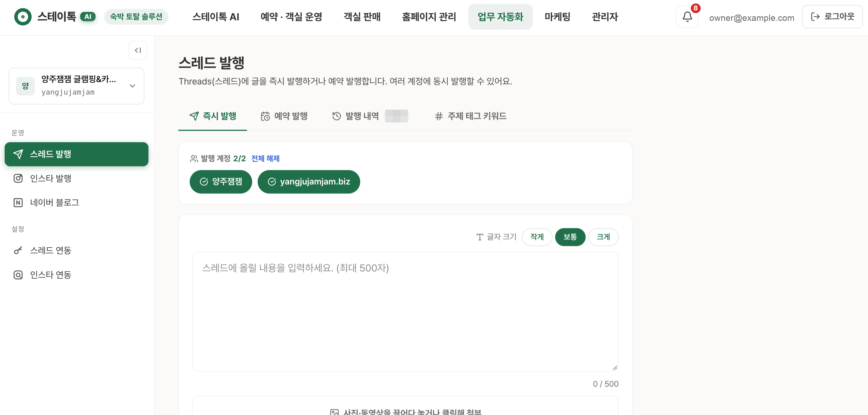Viewport: 868px width, 415px height.
Task: Switch to the 주제 태그 키워드 tab
Action: (470, 116)
